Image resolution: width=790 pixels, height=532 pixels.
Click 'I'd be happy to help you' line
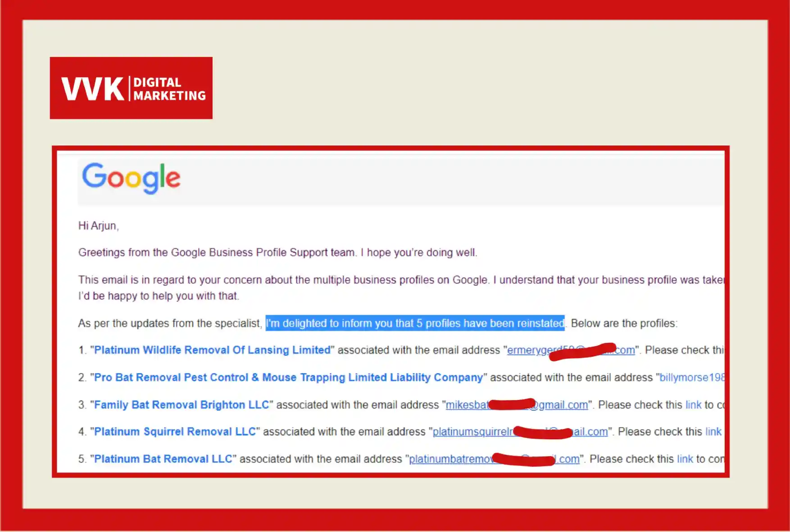(x=159, y=296)
